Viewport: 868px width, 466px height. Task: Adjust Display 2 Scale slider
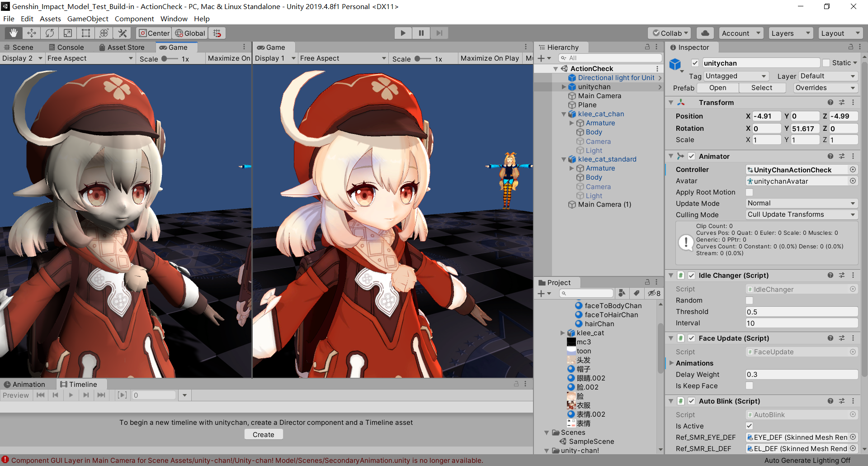170,58
